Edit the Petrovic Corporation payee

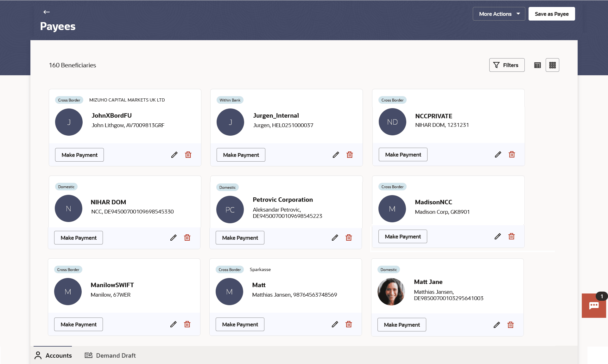[x=335, y=238]
